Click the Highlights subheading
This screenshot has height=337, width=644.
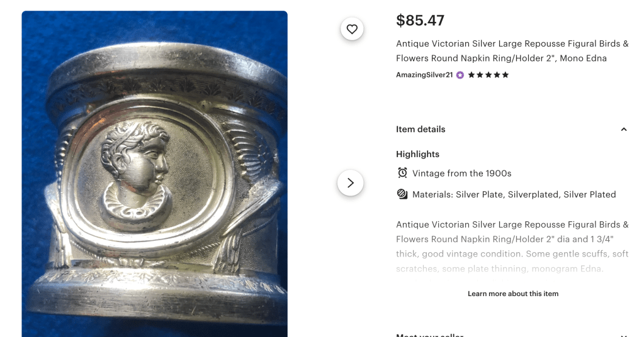[x=417, y=154]
